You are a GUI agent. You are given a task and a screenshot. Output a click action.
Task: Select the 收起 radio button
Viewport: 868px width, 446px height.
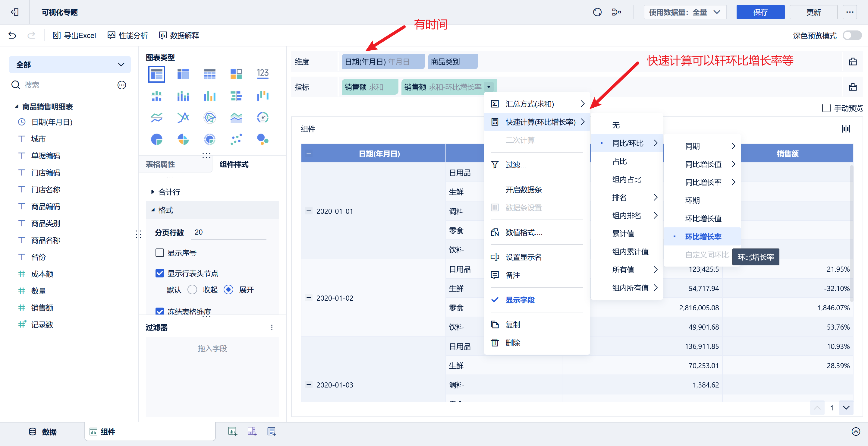192,289
